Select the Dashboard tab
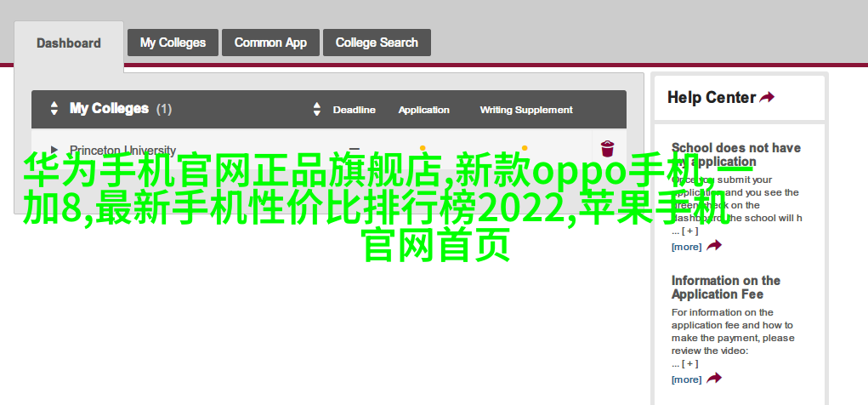Screen dimensions: 868x405 [69, 43]
